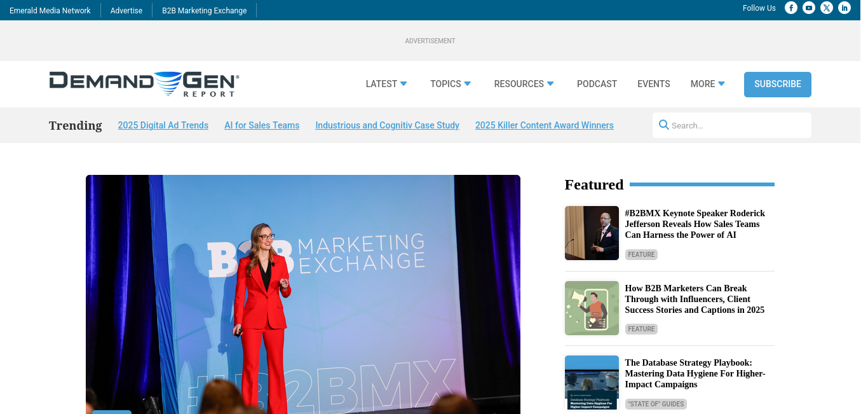This screenshot has width=868, height=414.
Task: Expand the Resources dropdown arrow
Action: click(x=550, y=84)
